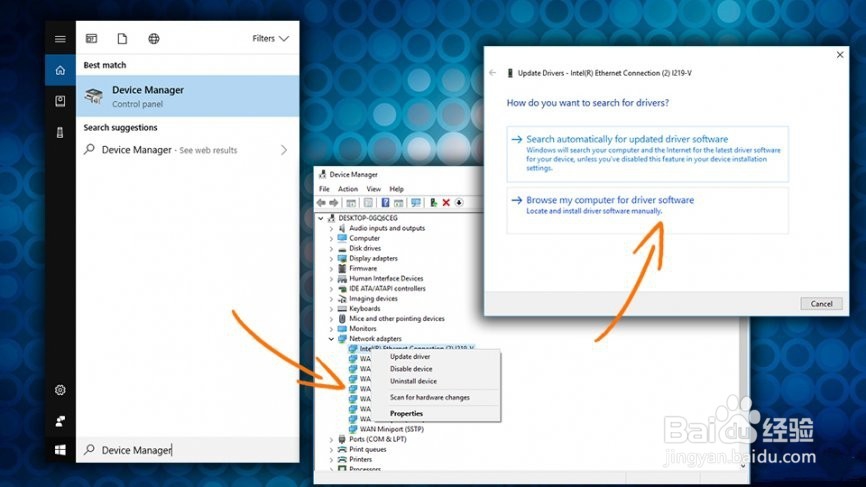Open the notebook icon in search sidebar
This screenshot has width=866, height=487.
click(x=60, y=101)
